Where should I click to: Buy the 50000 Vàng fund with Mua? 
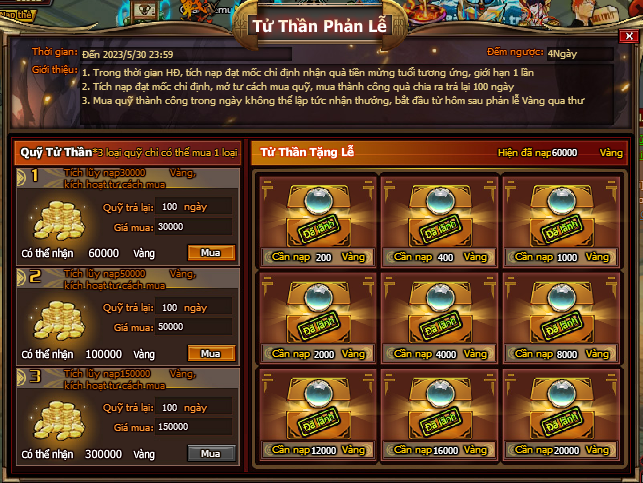[211, 353]
